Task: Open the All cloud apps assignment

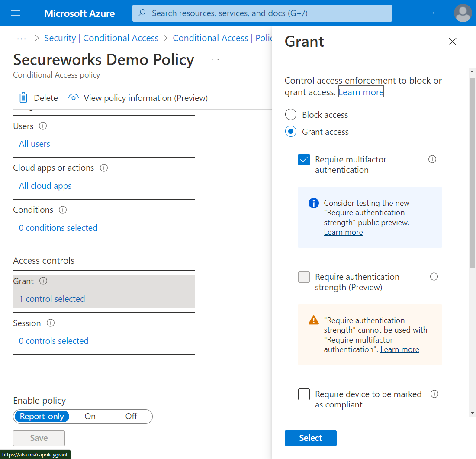Action: pos(45,186)
